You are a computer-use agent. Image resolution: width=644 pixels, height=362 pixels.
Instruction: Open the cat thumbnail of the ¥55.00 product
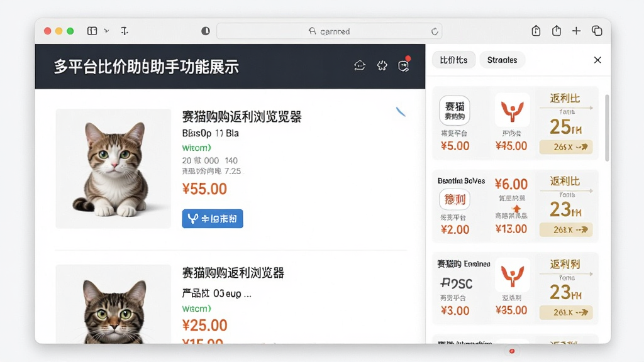(x=113, y=168)
